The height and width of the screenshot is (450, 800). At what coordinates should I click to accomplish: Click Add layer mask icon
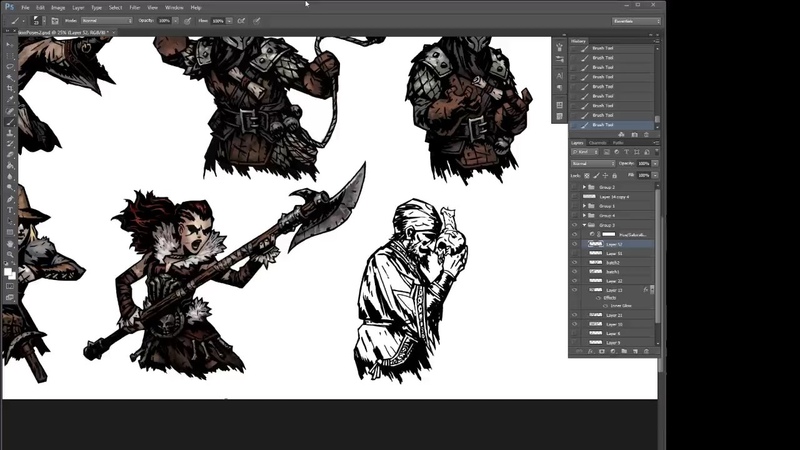(x=602, y=351)
